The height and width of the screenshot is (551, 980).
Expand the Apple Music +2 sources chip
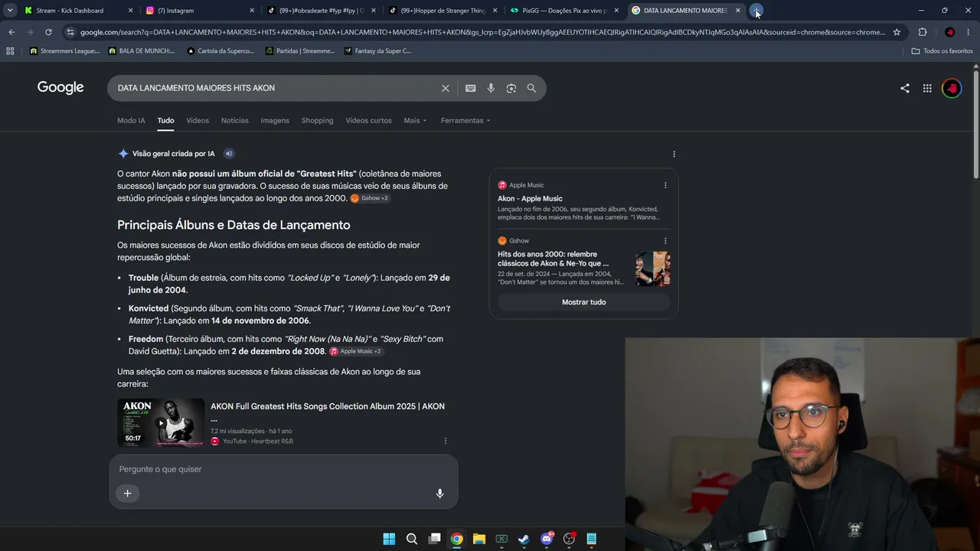pos(356,351)
